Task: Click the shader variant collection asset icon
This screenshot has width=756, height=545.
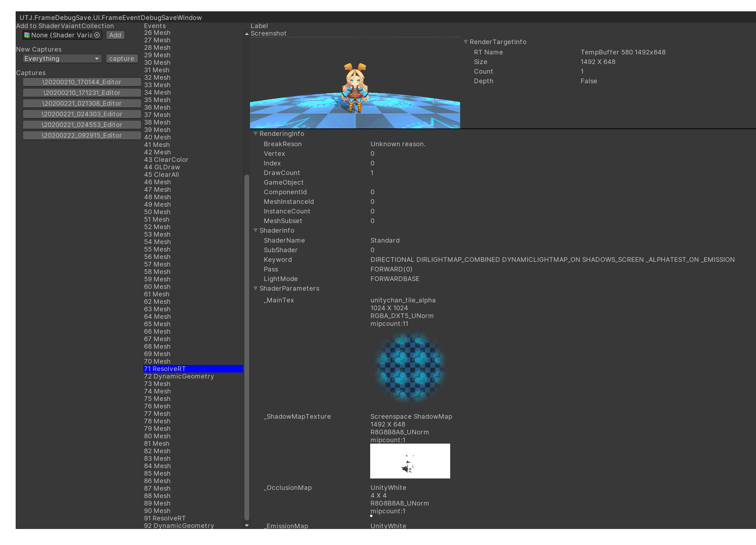Action: (x=27, y=35)
